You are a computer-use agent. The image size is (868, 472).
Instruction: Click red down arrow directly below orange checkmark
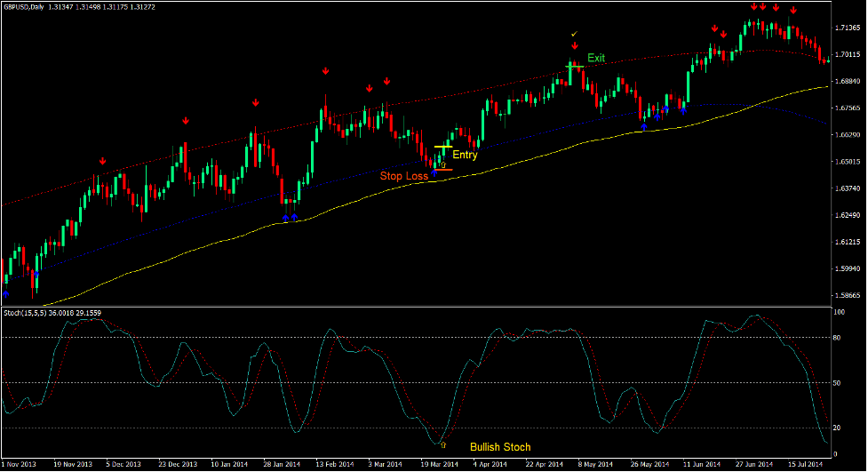pyautogui.click(x=575, y=45)
